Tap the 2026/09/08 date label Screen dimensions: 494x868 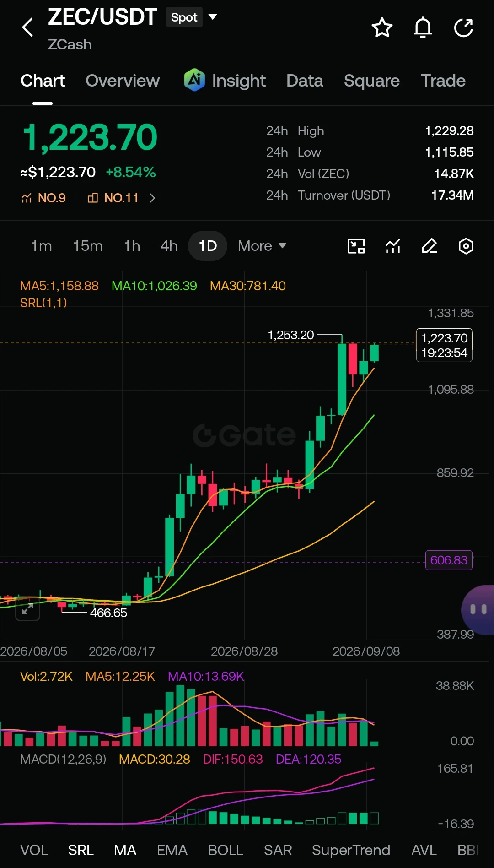click(x=366, y=651)
